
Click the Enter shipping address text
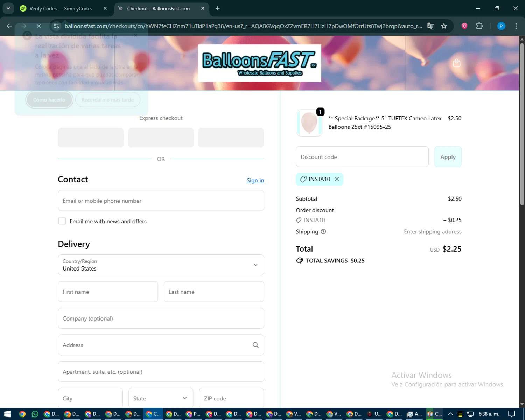(x=433, y=231)
